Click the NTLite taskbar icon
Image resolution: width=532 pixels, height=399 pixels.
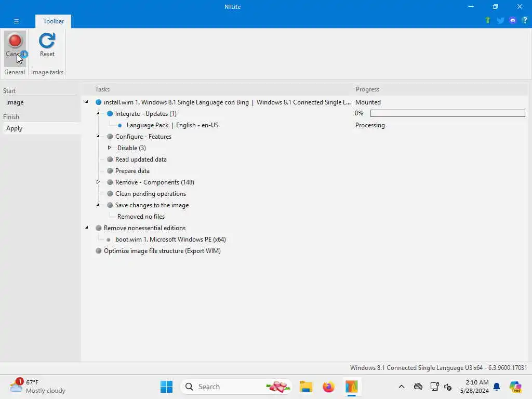[x=352, y=387]
